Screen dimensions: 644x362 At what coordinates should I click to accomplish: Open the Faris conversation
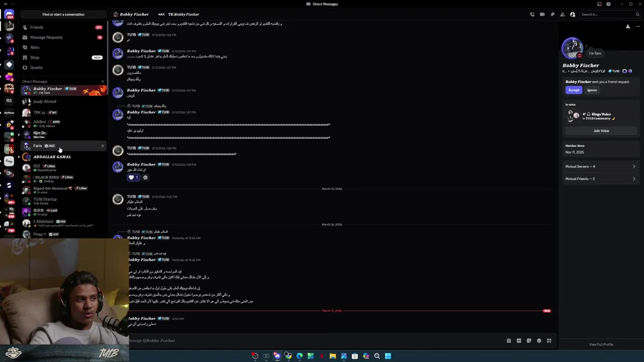tap(63, 146)
